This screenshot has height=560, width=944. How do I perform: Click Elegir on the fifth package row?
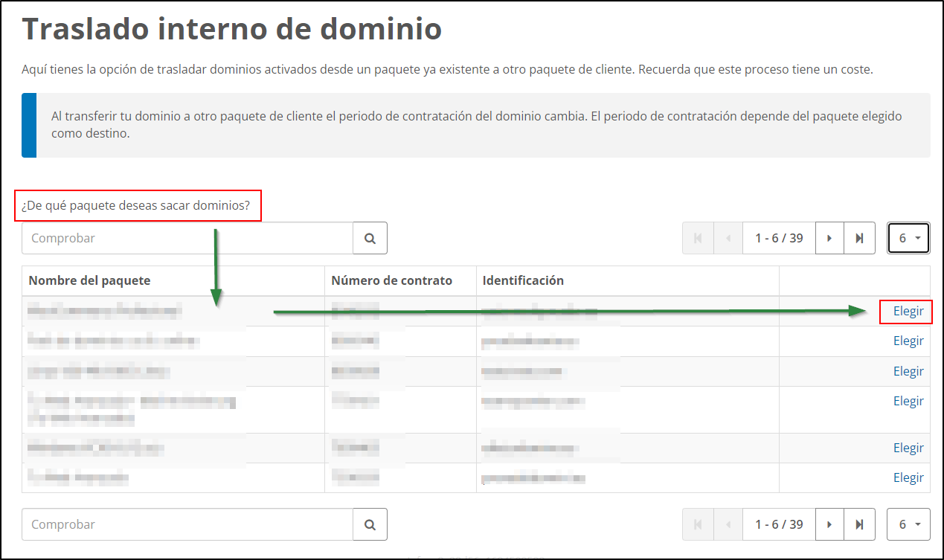pos(908,447)
